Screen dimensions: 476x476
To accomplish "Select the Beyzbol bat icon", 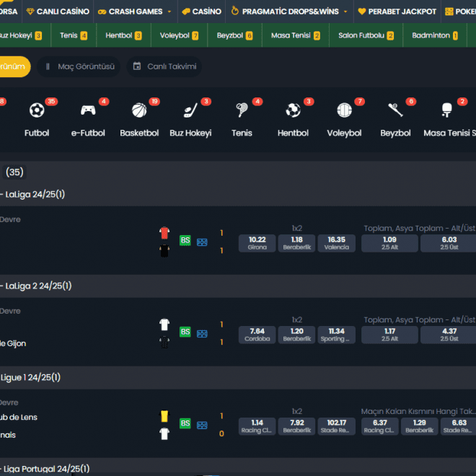I will click(x=395, y=110).
